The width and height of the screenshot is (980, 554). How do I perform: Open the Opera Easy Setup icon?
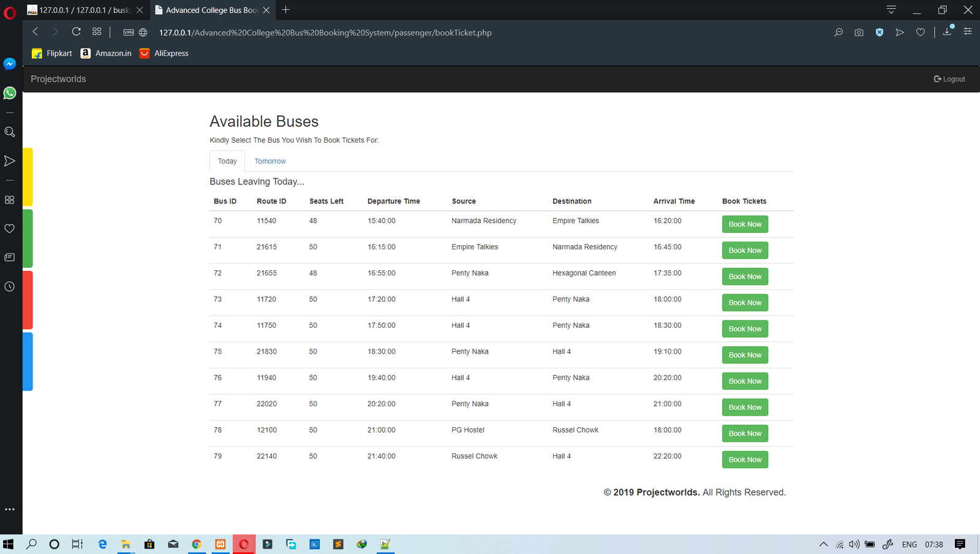pyautogui.click(x=968, y=32)
